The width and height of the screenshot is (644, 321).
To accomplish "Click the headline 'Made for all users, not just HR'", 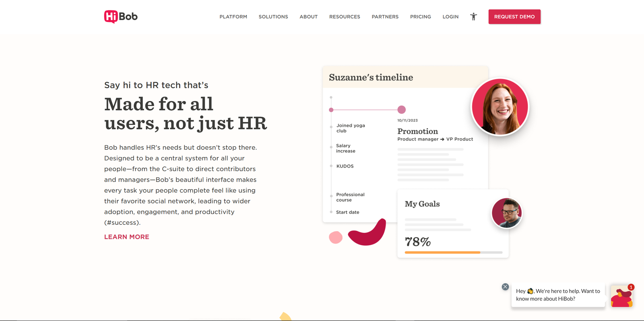I will (186, 114).
